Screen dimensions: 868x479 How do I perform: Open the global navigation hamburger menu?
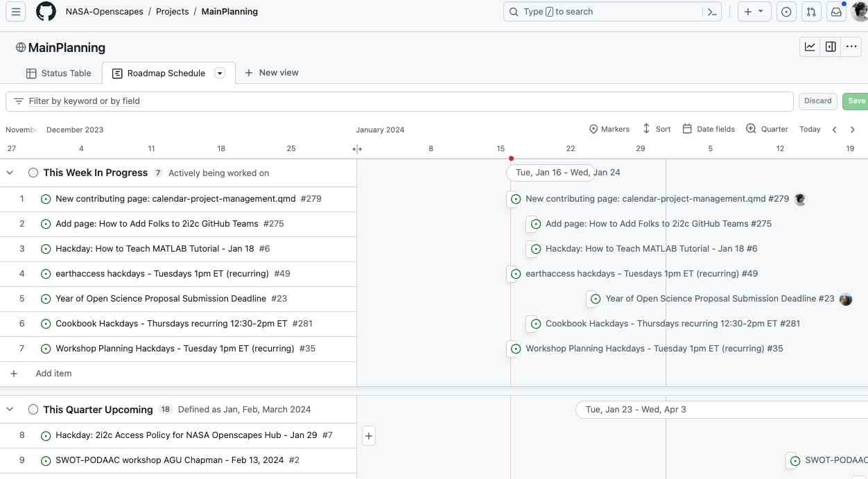(15, 11)
